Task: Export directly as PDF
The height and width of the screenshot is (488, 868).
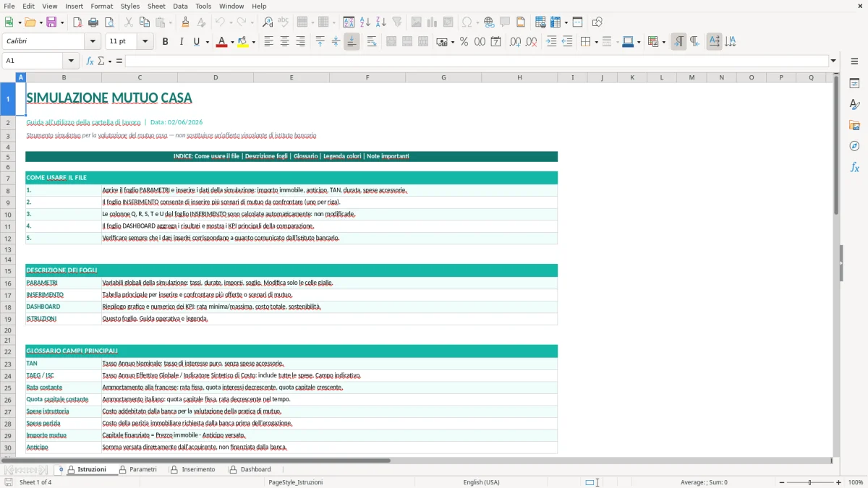Action: pos(77,22)
